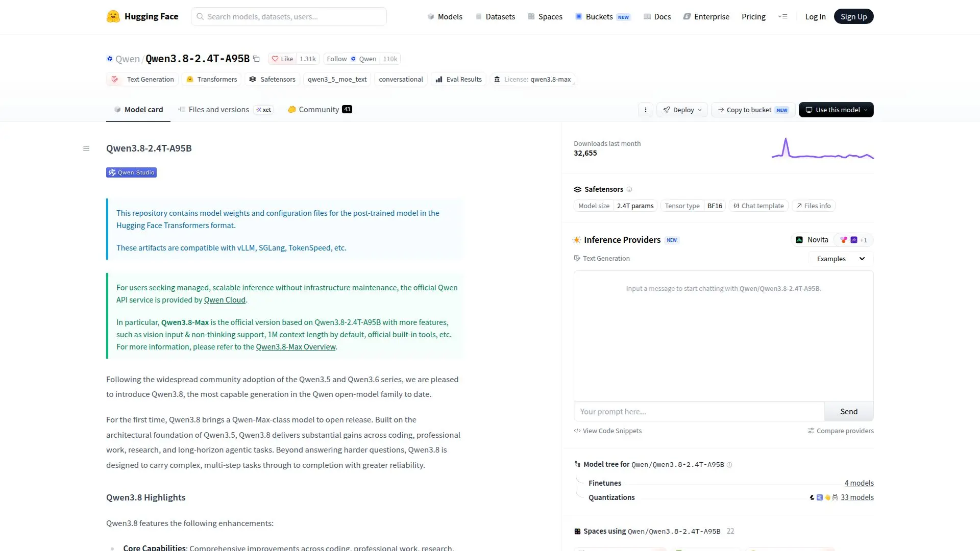Click the Log In link

coord(815,16)
